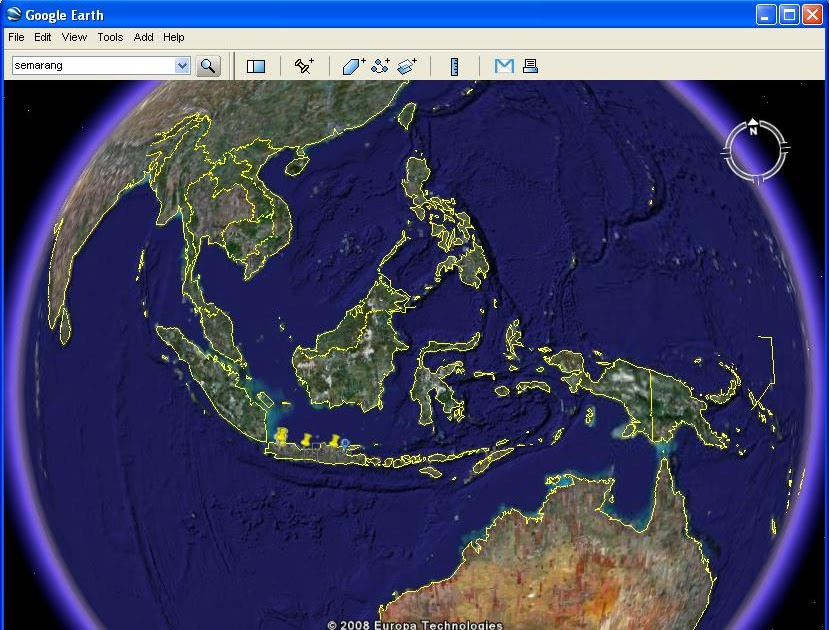The width and height of the screenshot is (829, 630).
Task: Add a new placemark pushpin
Action: (304, 66)
